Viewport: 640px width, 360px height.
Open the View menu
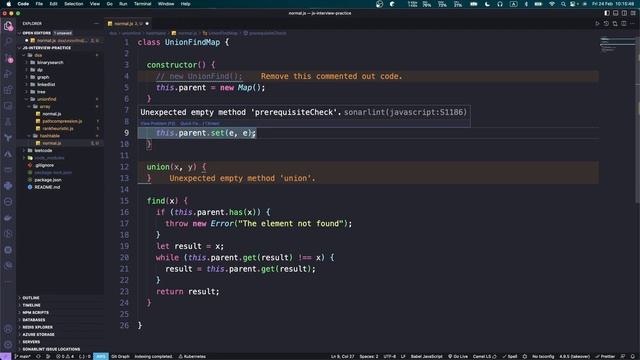click(95, 4)
